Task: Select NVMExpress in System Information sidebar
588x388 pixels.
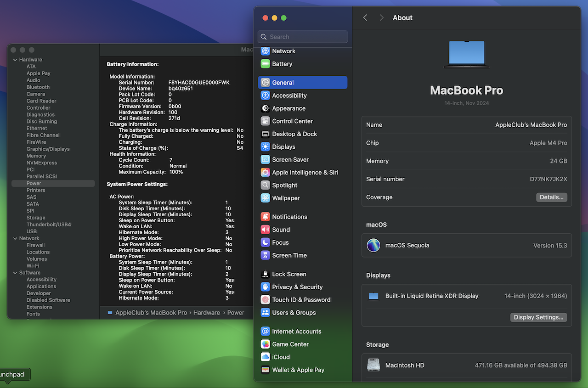Action: (x=42, y=163)
